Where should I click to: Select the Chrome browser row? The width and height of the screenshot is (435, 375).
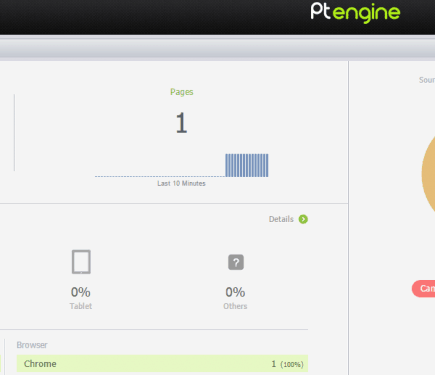click(x=162, y=364)
